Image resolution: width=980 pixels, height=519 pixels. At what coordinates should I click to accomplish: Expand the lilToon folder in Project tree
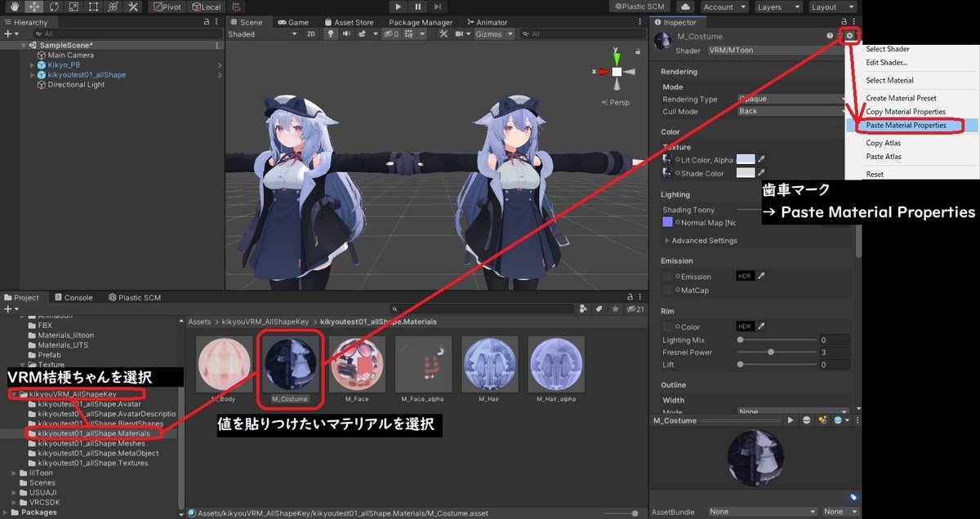coord(13,472)
